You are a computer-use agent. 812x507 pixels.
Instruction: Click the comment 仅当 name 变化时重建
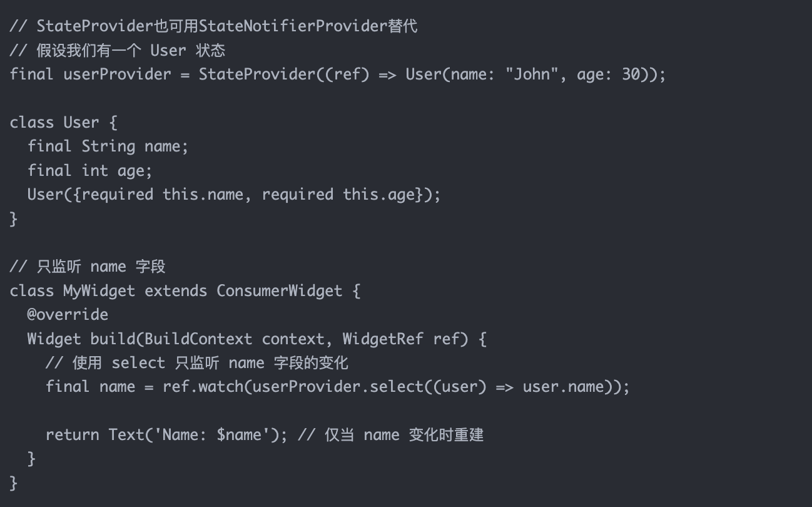[x=404, y=435]
